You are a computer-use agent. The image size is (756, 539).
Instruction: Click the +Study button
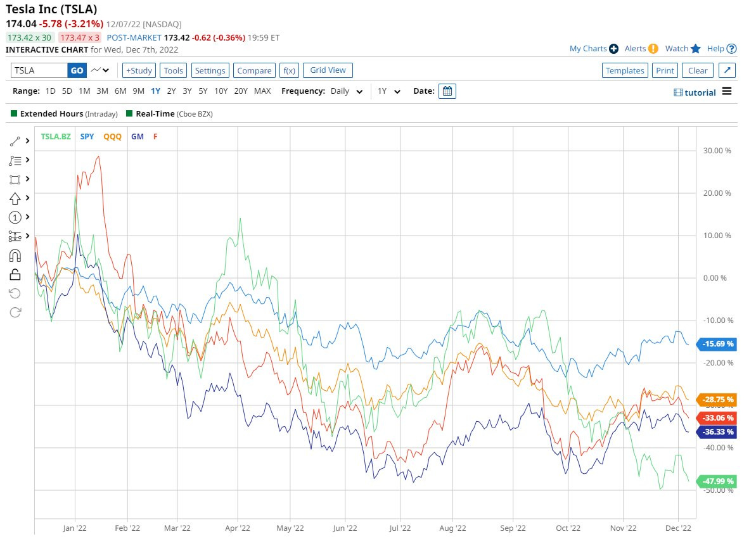click(139, 70)
